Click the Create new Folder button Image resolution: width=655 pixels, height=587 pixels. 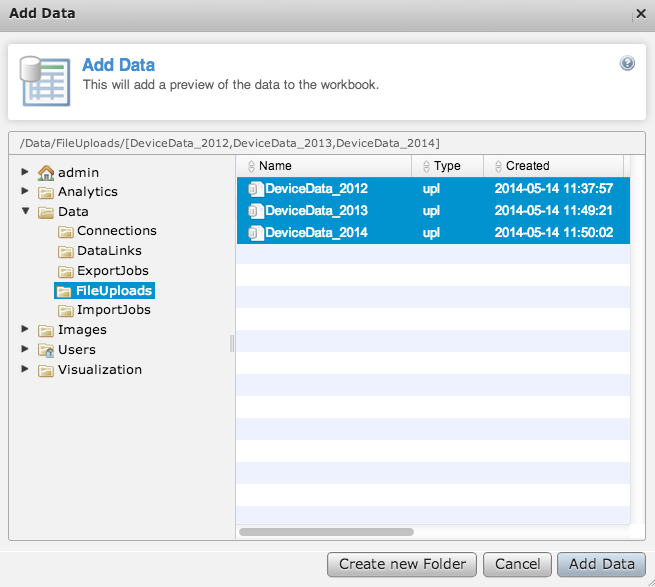coord(402,564)
